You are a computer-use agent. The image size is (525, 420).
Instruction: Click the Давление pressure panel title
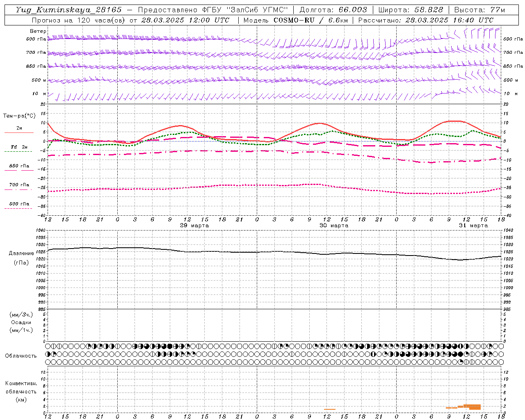(21, 253)
